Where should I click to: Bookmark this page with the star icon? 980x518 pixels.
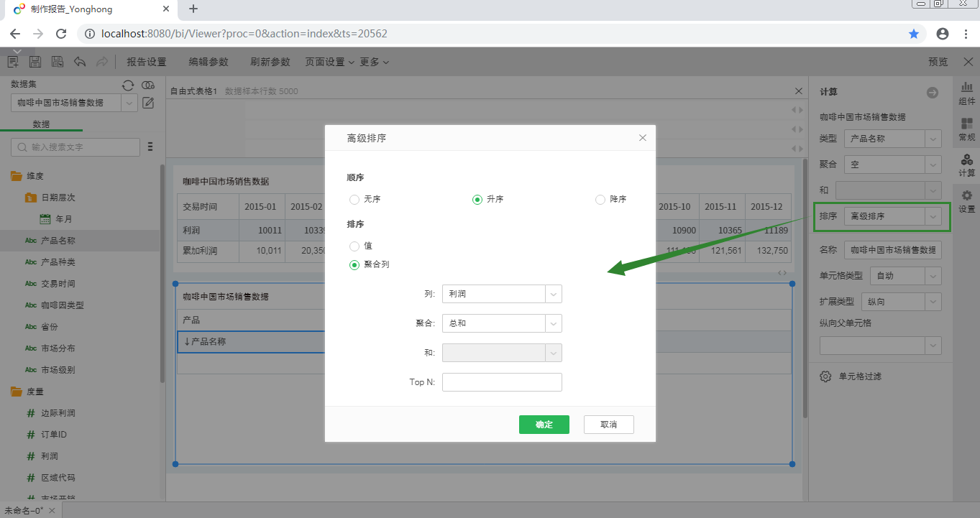click(914, 34)
